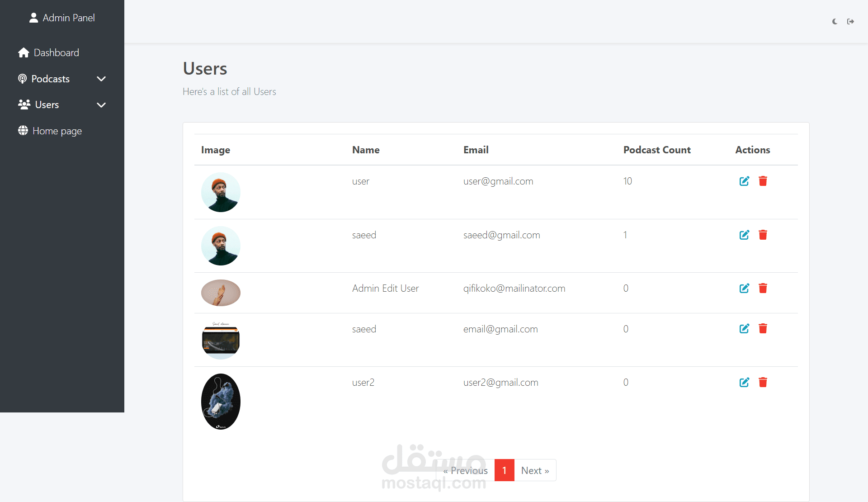Click the Admin Panel user icon
The image size is (868, 502).
tap(33, 18)
